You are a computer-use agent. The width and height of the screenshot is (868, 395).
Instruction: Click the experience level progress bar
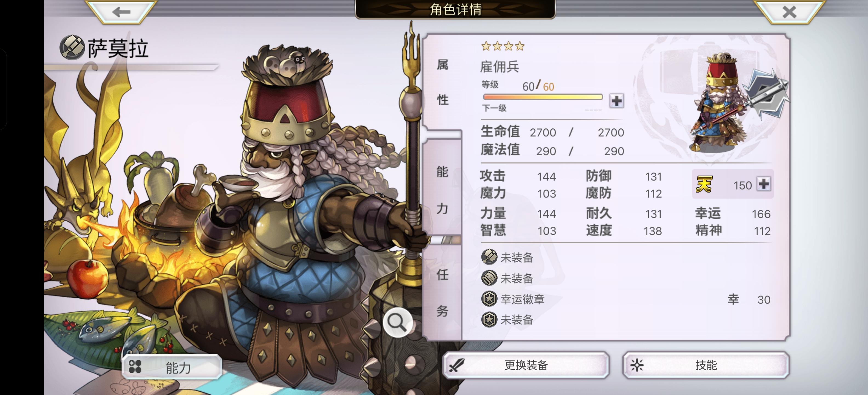(543, 97)
